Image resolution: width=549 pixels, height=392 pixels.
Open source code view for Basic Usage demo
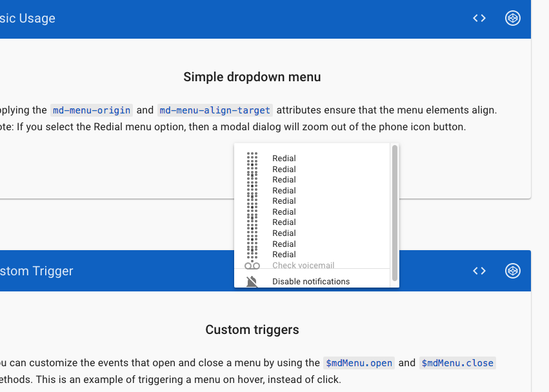(479, 18)
